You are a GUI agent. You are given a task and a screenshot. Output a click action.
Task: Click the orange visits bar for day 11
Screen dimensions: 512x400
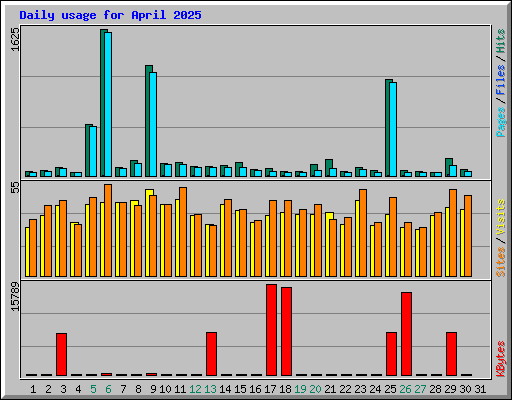coord(183,232)
